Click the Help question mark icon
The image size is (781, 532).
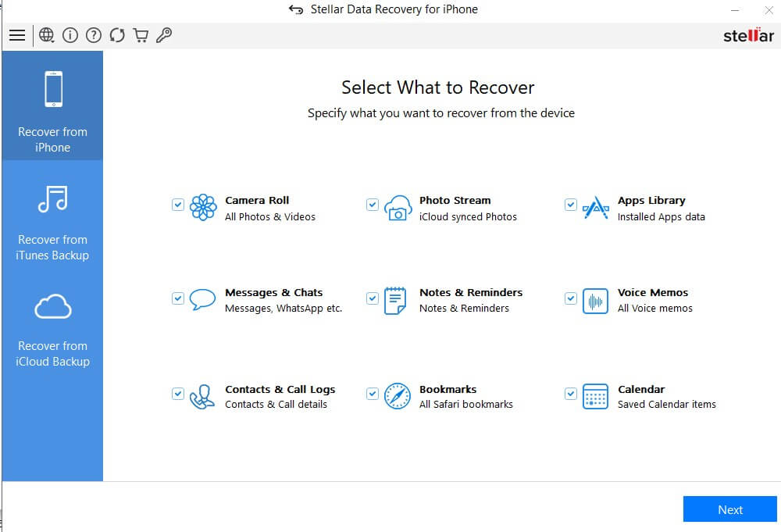(94, 35)
